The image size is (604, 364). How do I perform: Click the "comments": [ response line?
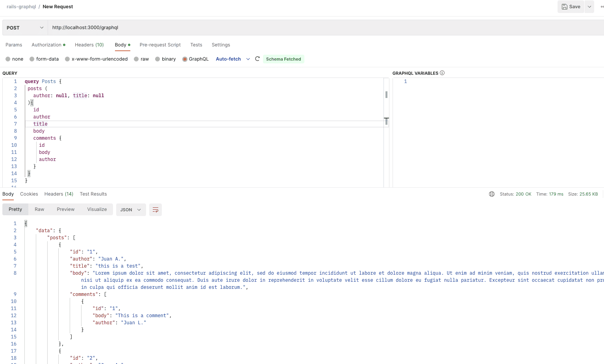pyautogui.click(x=88, y=294)
